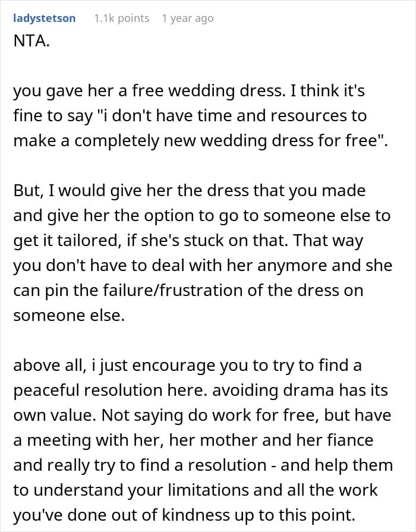Click the line 'and give her the option'
The image size is (416, 532).
[x=202, y=216]
